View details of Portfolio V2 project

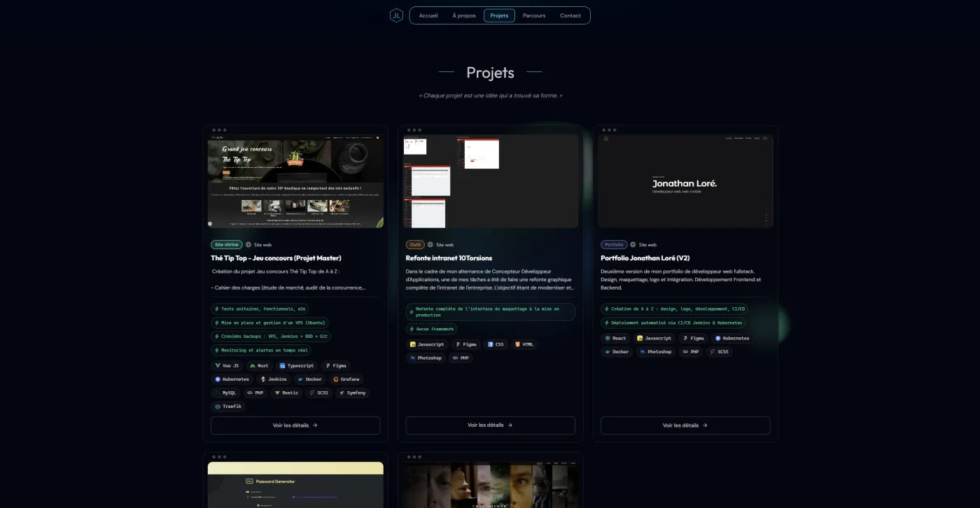pyautogui.click(x=685, y=425)
